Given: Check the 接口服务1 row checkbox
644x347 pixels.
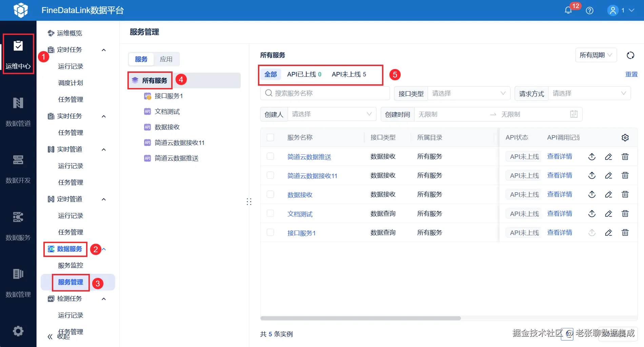Looking at the screenshot, I should [x=270, y=233].
